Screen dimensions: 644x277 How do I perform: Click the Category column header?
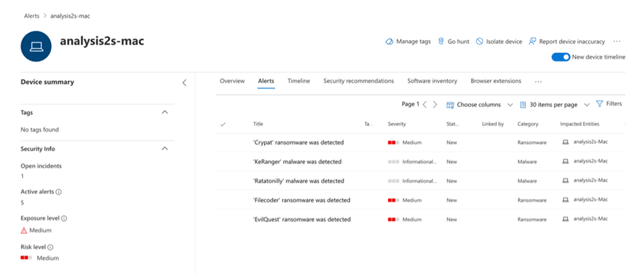(528, 124)
